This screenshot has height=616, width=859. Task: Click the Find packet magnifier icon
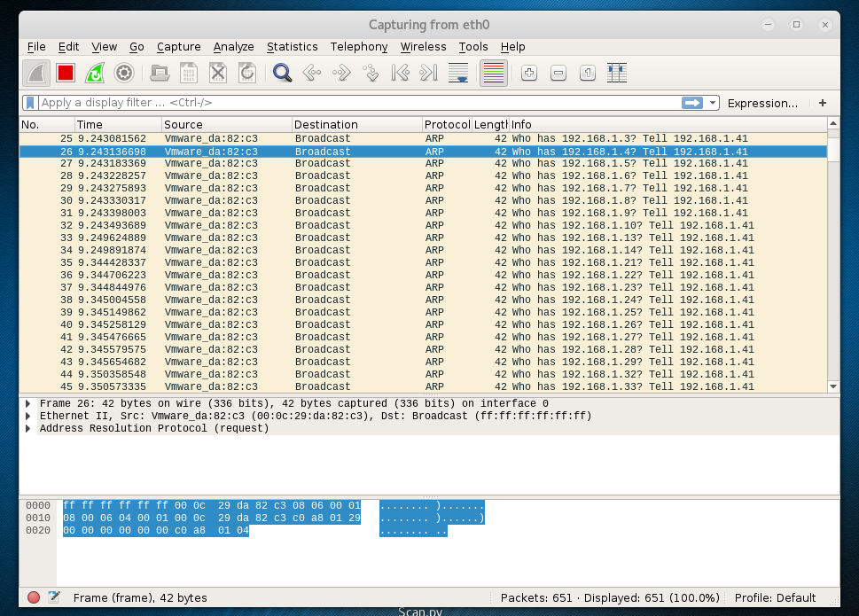(x=282, y=73)
